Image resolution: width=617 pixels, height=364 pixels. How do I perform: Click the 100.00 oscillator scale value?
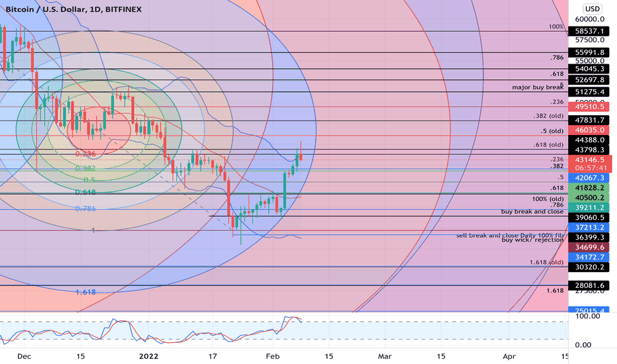pyautogui.click(x=587, y=316)
